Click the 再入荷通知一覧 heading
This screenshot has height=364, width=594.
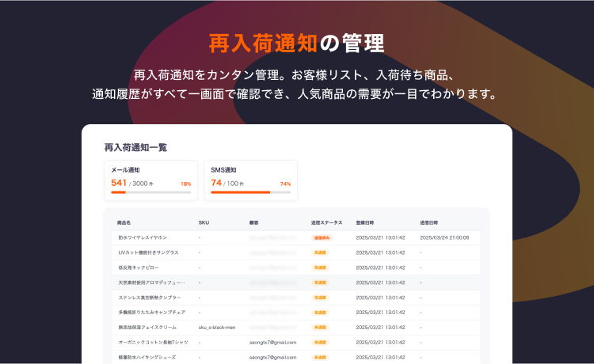pyautogui.click(x=135, y=147)
